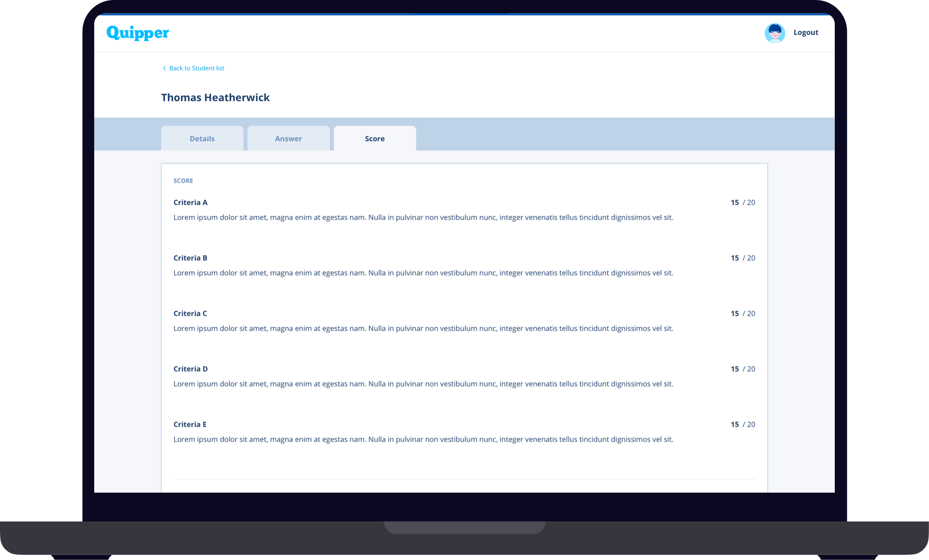Log out using the Logout button
The image size is (929, 560).
805,32
